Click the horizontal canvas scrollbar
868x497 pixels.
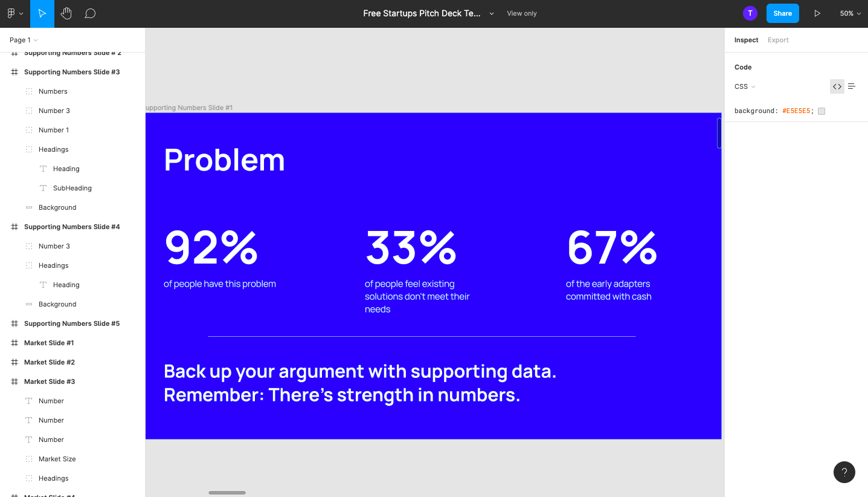pyautogui.click(x=227, y=493)
